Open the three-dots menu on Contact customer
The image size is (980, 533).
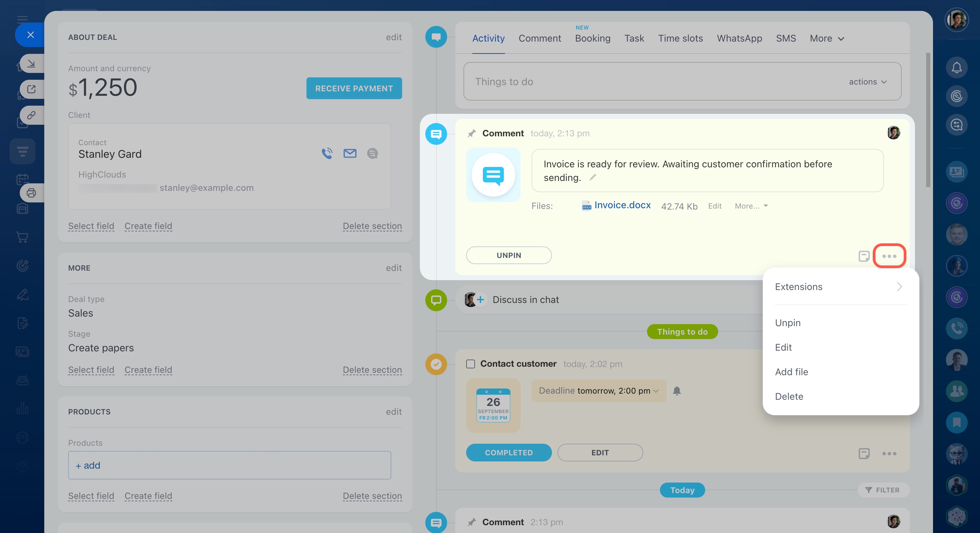889,454
